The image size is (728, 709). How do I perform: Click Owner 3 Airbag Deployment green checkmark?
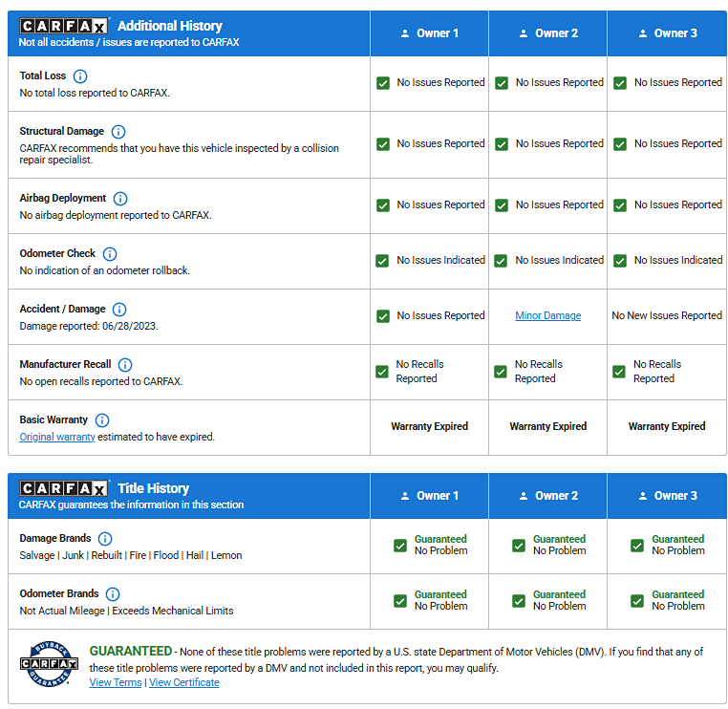click(x=620, y=205)
